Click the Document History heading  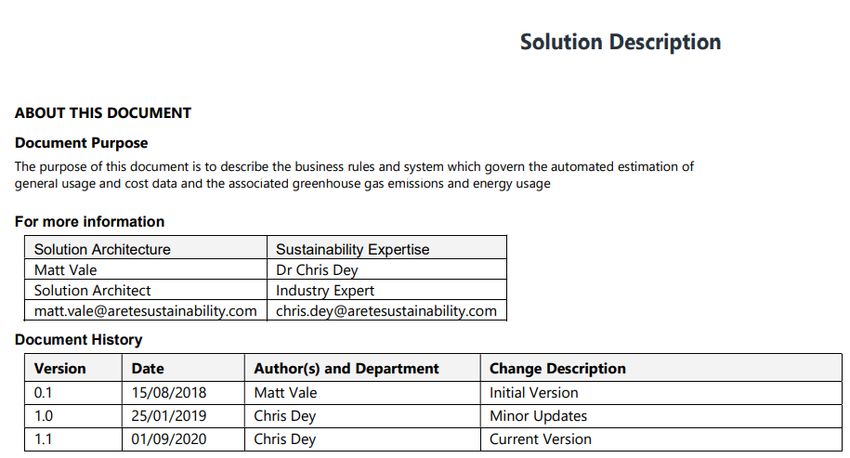pyautogui.click(x=79, y=340)
